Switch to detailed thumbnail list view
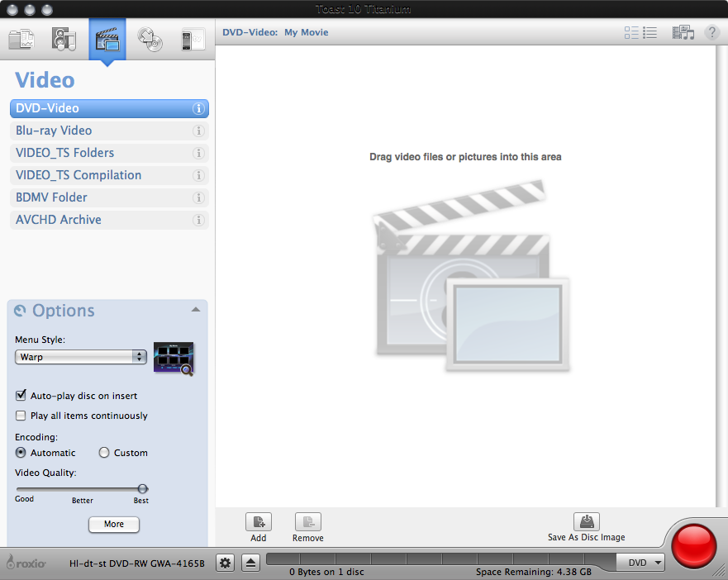The width and height of the screenshot is (728, 580). (x=631, y=32)
